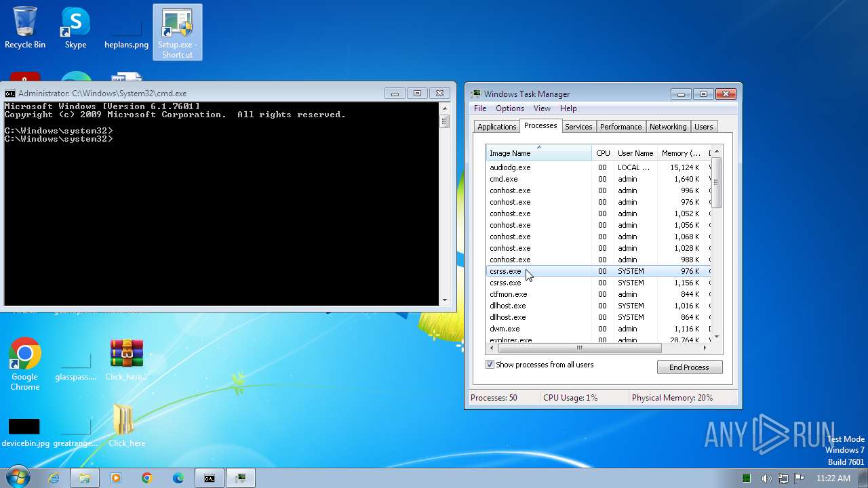The height and width of the screenshot is (488, 868).
Task: Click process list horizontal scroll right arrow
Action: pos(705,348)
